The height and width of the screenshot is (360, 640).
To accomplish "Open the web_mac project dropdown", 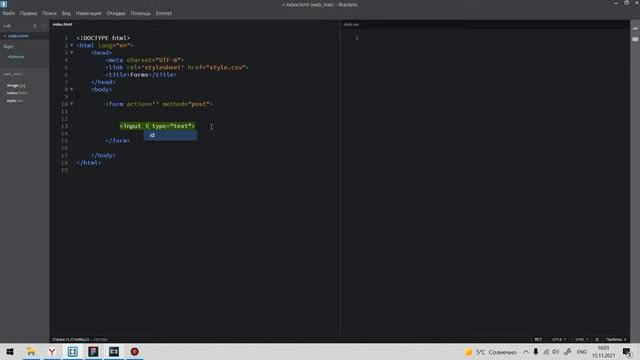I will (x=14, y=74).
